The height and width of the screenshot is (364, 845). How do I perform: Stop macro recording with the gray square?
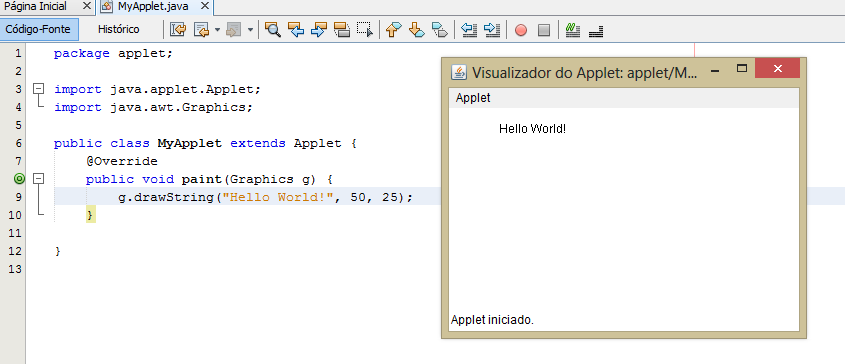click(x=544, y=30)
